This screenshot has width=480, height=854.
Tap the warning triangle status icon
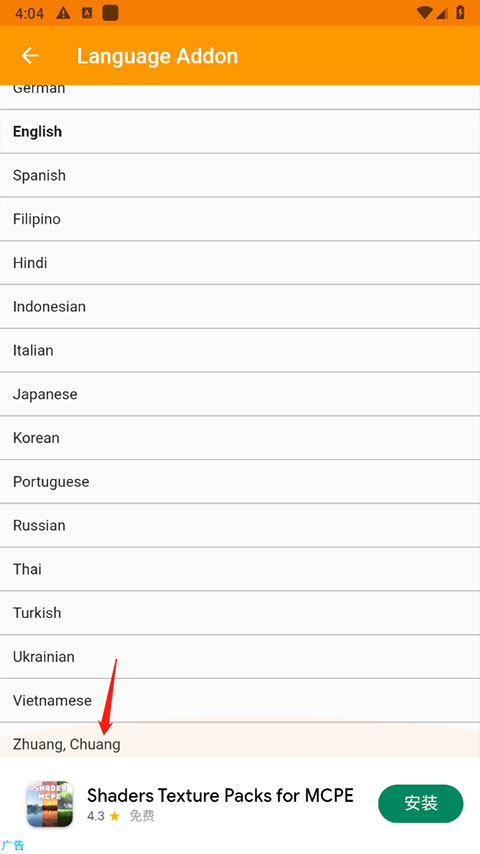coord(63,13)
